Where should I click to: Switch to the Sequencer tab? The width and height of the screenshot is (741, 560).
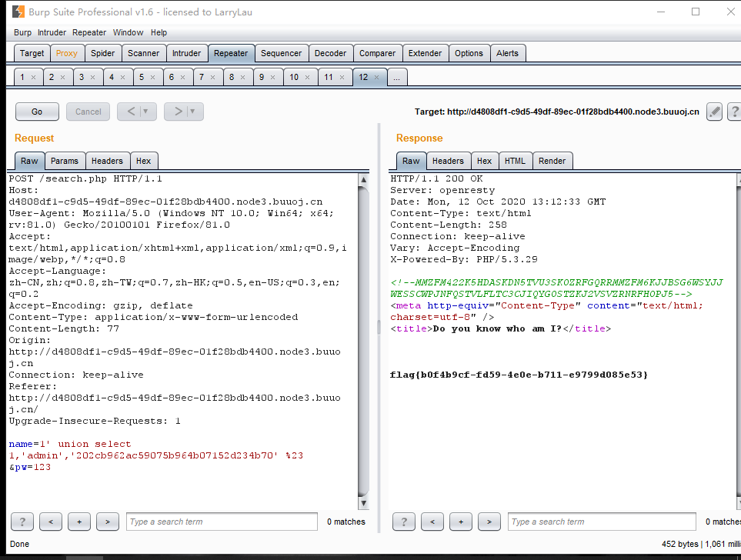pyautogui.click(x=281, y=53)
